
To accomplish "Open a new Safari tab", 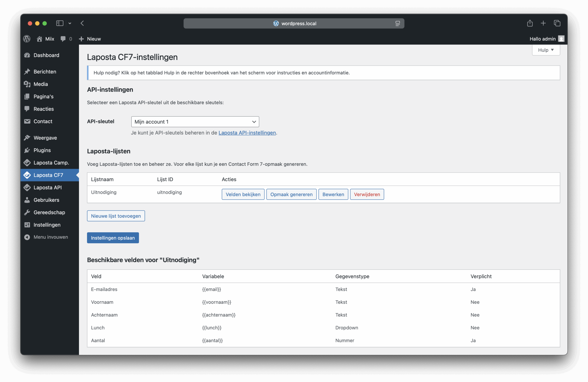I will (543, 23).
